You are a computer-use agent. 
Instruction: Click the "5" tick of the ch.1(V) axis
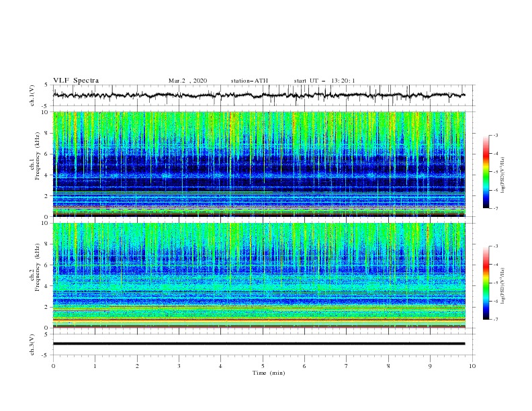point(46,85)
